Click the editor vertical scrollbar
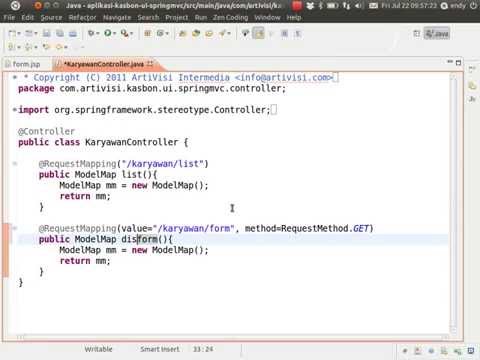 (x=453, y=203)
